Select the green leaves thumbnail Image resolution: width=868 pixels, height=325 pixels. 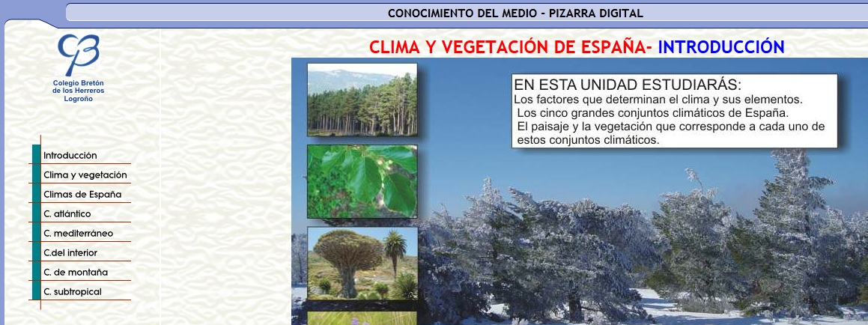(x=362, y=181)
